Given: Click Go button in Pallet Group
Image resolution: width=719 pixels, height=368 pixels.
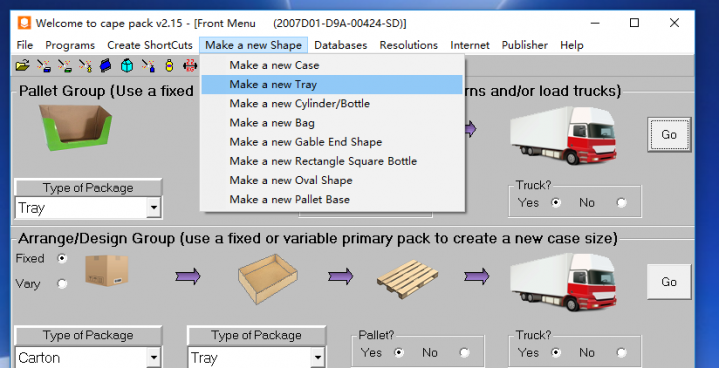Looking at the screenshot, I should click(669, 134).
